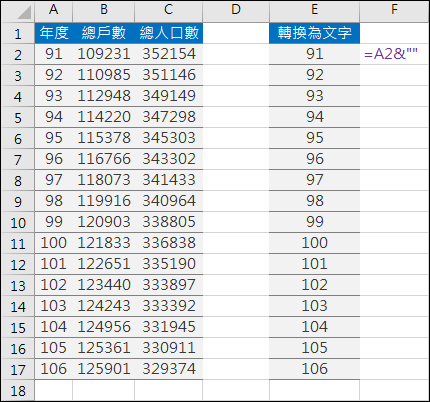The image size is (430, 402).
Task: Select cell with value 121833
Action: [104, 243]
